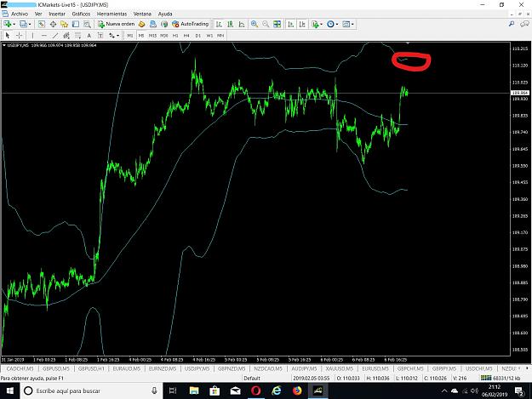Image resolution: width=532 pixels, height=399 pixels.
Task: Open the Strategy Tester icon
Action: (x=87, y=24)
